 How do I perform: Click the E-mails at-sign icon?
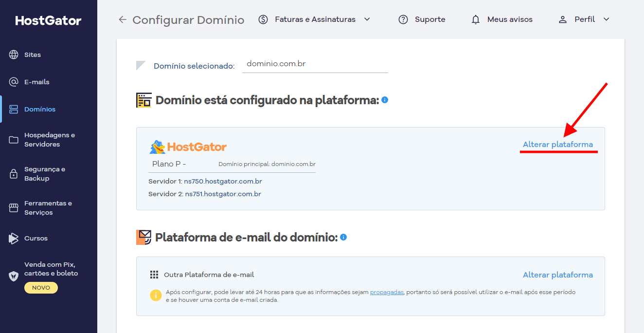tap(14, 82)
